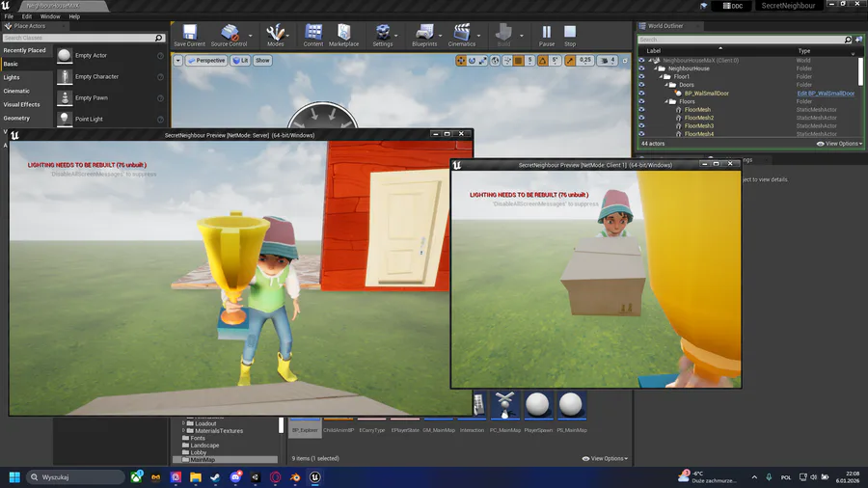Select the Empty Pawn item

[x=110, y=98]
